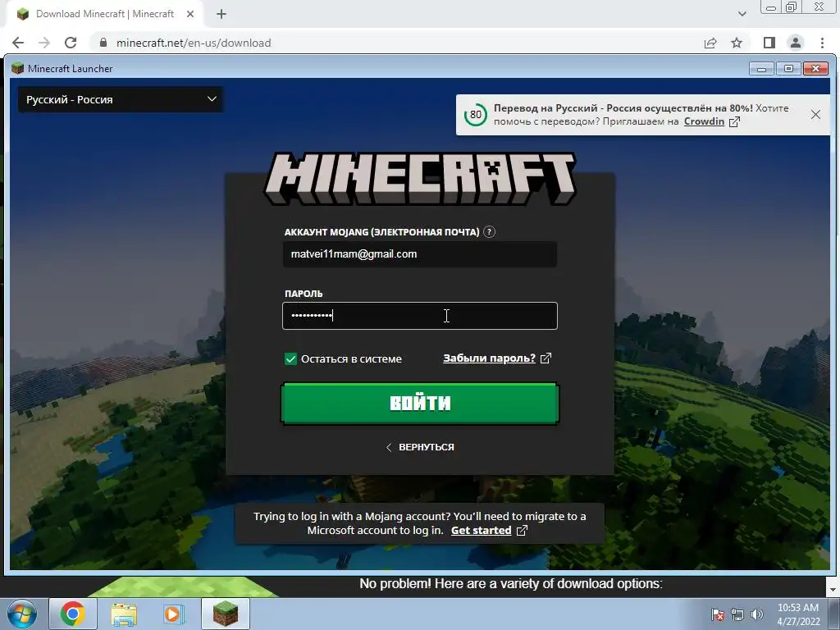Uncheck the Остаться в системе checkbox
This screenshot has width=840, height=630.
[x=290, y=359]
